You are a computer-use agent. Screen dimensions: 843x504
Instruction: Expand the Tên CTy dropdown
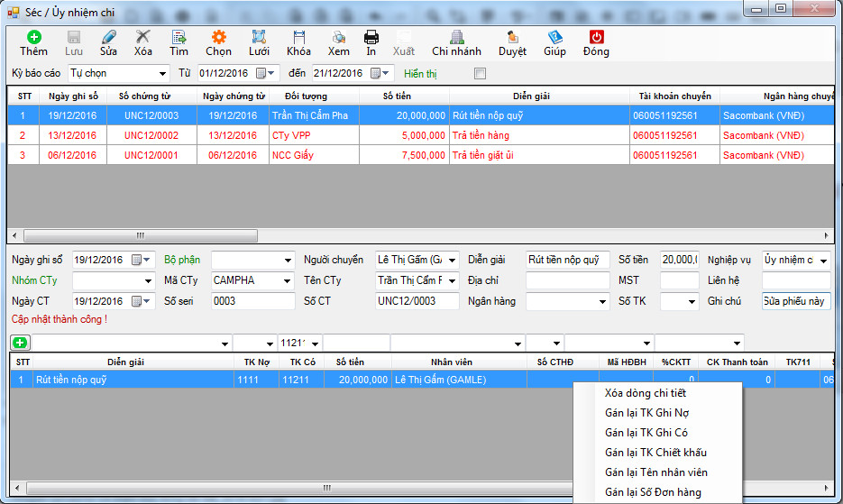(452, 280)
